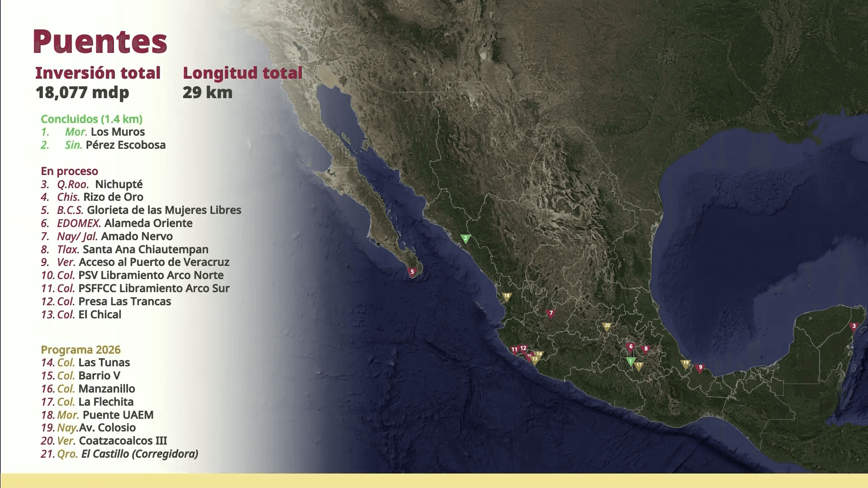
Task: Select the 'Nichupté' list entry
Action: [x=119, y=184]
